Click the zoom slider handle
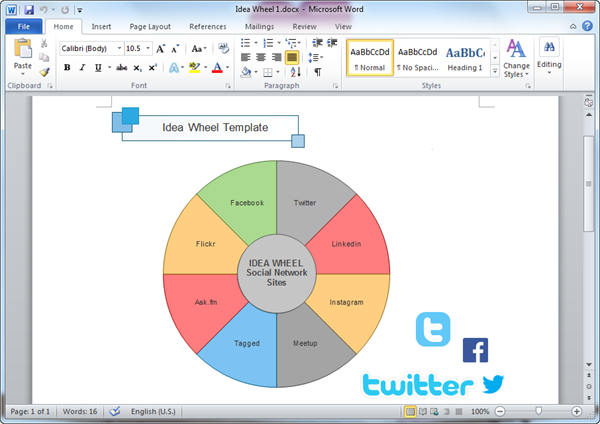Viewport: 600px width, 424px height. coord(538,411)
